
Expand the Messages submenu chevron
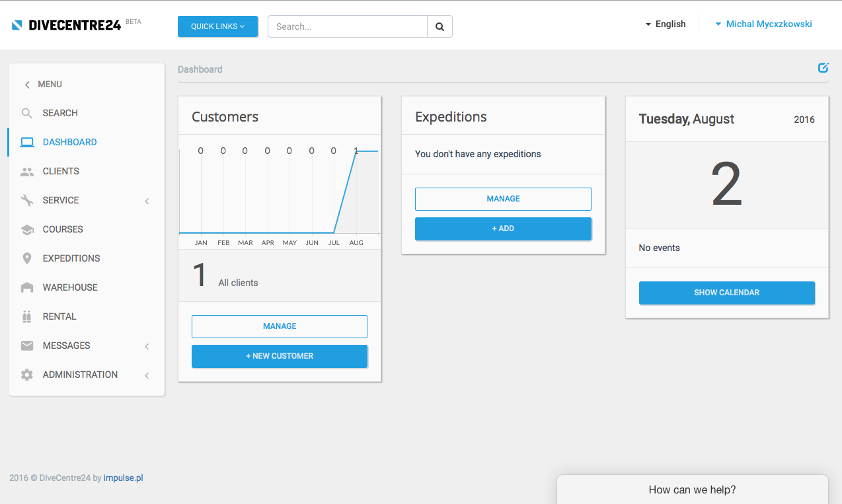coord(147,346)
